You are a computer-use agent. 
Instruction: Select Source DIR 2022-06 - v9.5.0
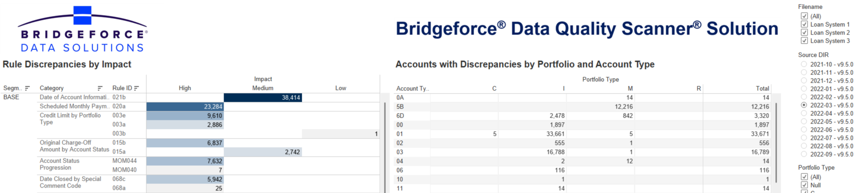pos(804,129)
